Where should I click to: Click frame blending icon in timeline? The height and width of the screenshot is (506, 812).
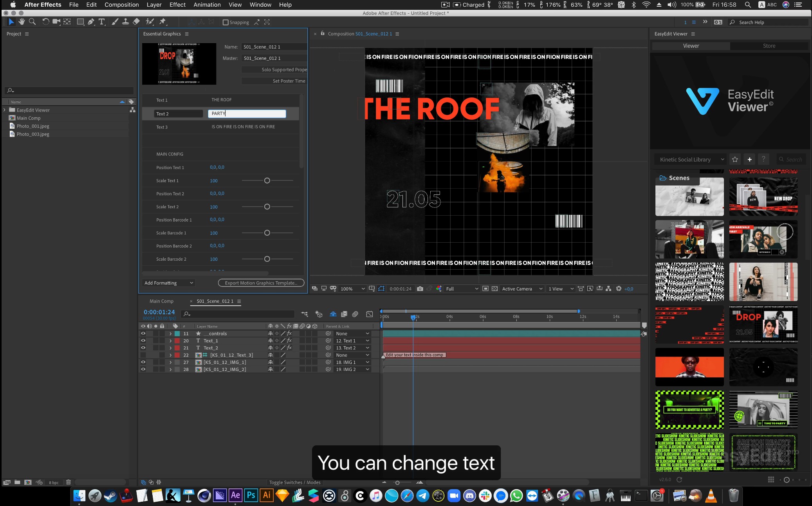pyautogui.click(x=344, y=314)
